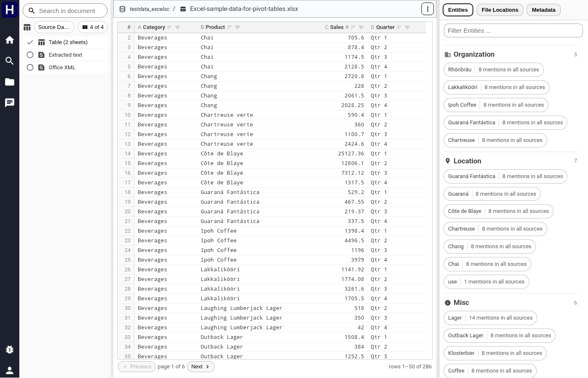Click the testdata_excelsc breadcrumb link
This screenshot has height=378, width=588.
[x=150, y=9]
